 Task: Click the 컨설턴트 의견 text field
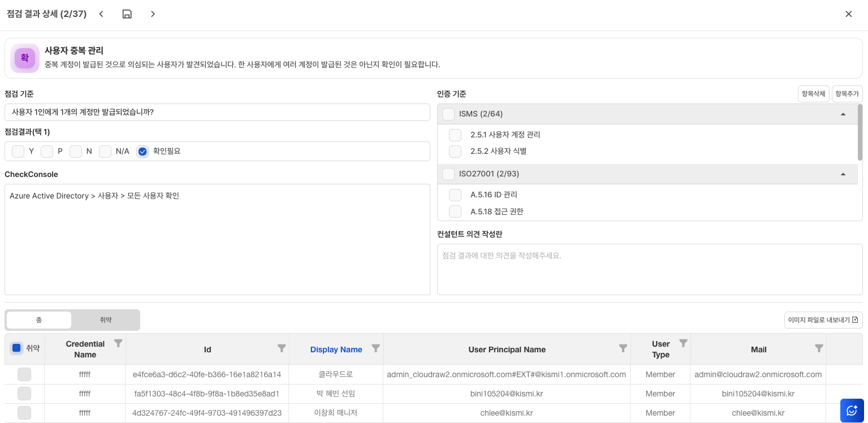(649, 269)
